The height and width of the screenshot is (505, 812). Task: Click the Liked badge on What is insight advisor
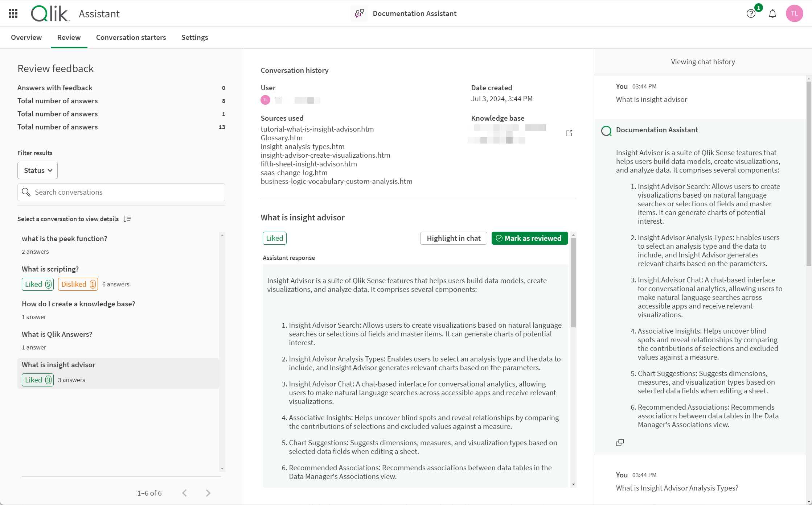pos(37,380)
